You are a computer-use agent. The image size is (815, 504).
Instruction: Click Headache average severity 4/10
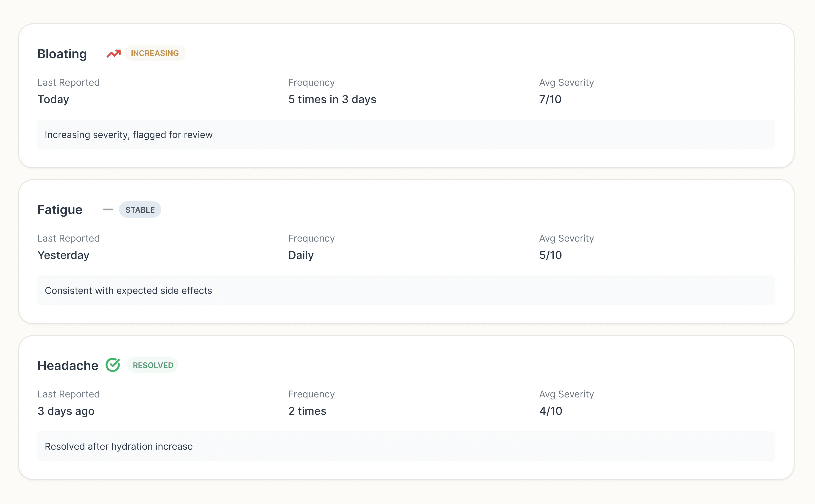[x=550, y=411]
